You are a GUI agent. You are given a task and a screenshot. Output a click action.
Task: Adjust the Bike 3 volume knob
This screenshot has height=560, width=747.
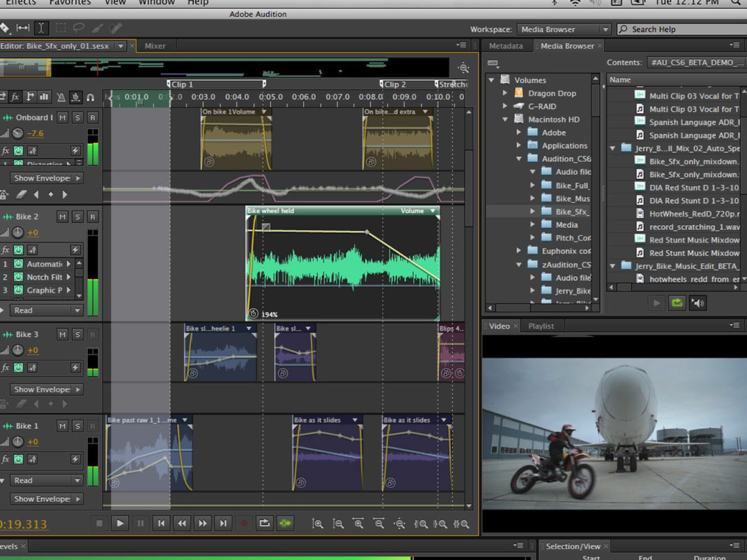click(x=17, y=350)
